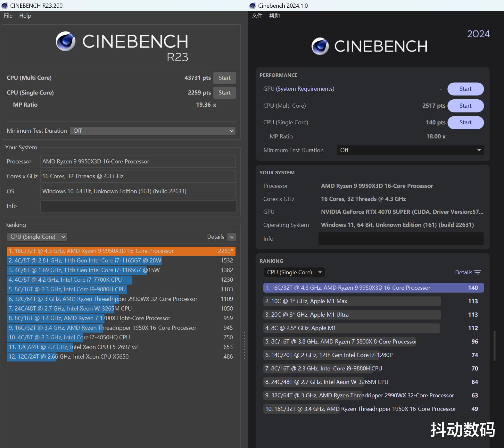
Task: Open GPU System Requirements link
Action: pos(305,89)
